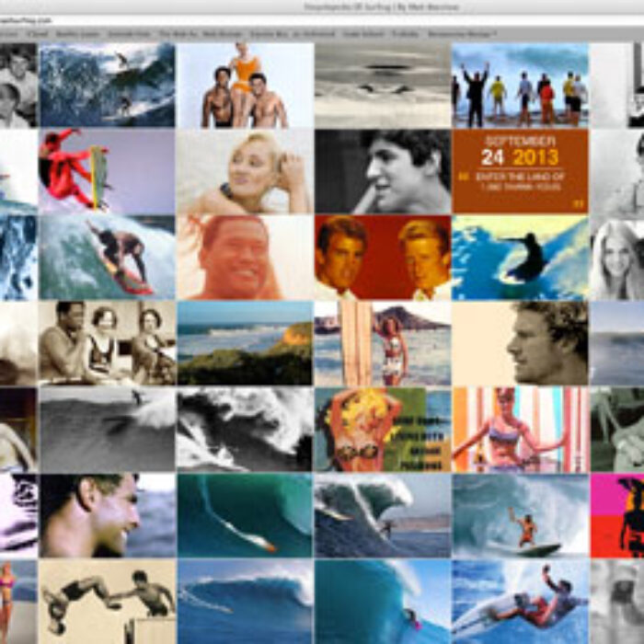
Task: Open surfer in orange shorts inside tube
Action: [x=521, y=516]
